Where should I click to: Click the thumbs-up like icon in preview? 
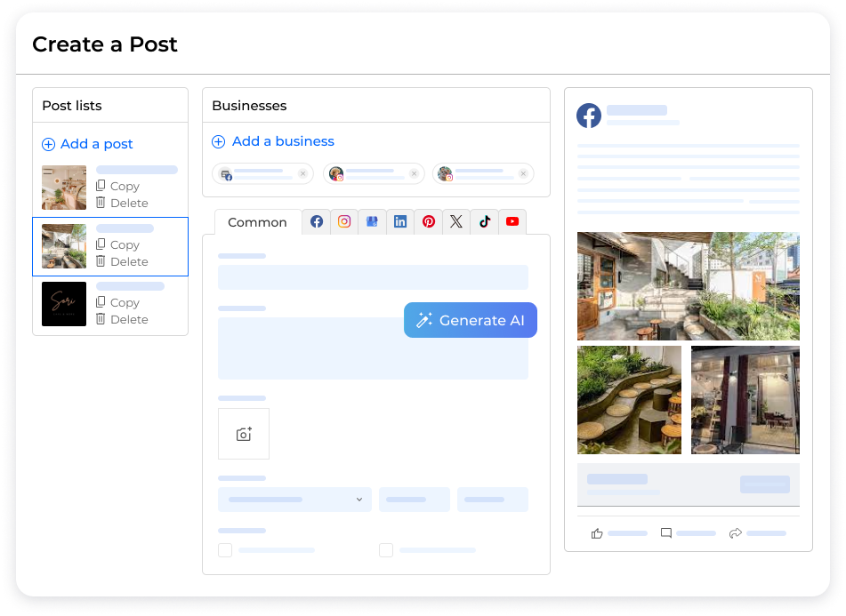tap(597, 533)
